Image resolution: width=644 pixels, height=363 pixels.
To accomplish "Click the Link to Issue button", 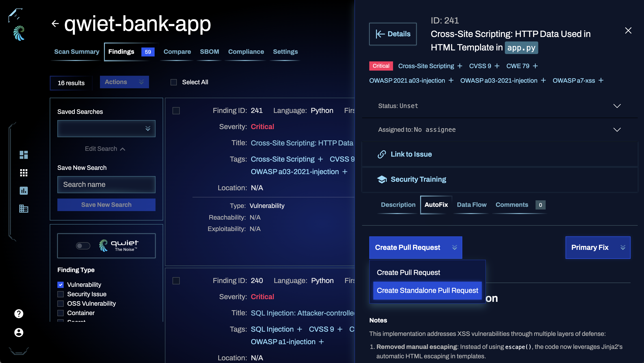I will [x=500, y=154].
